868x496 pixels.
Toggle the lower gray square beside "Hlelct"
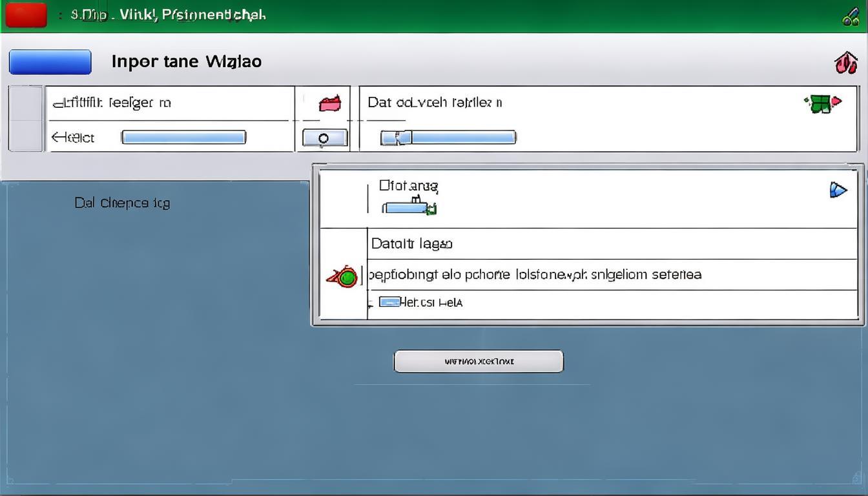(x=26, y=136)
